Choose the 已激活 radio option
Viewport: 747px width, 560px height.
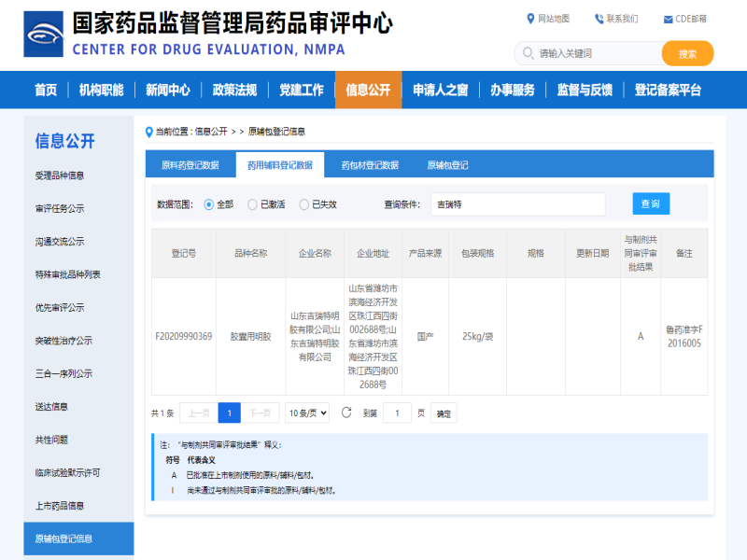pos(254,203)
